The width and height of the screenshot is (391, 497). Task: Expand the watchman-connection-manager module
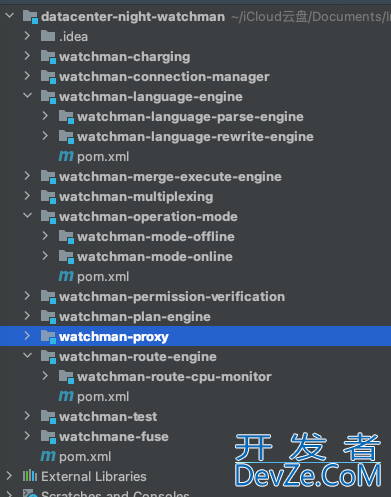coord(27,76)
